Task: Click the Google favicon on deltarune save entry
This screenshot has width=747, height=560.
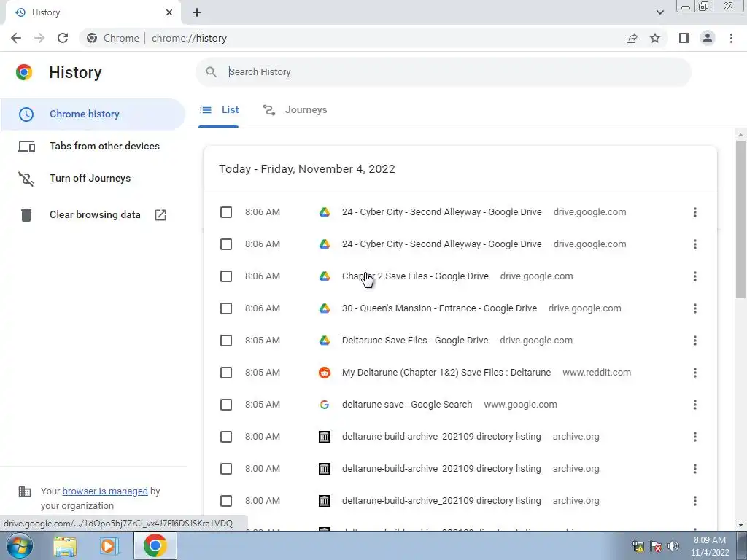Action: pos(325,405)
